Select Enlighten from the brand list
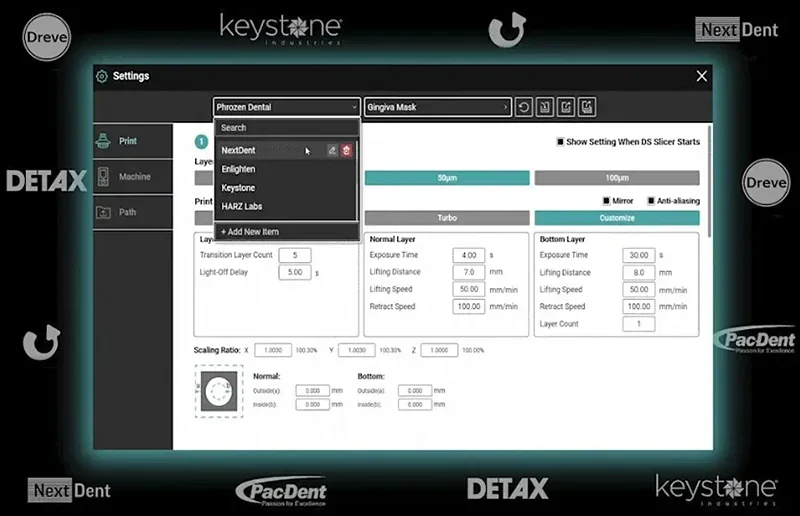 286,169
